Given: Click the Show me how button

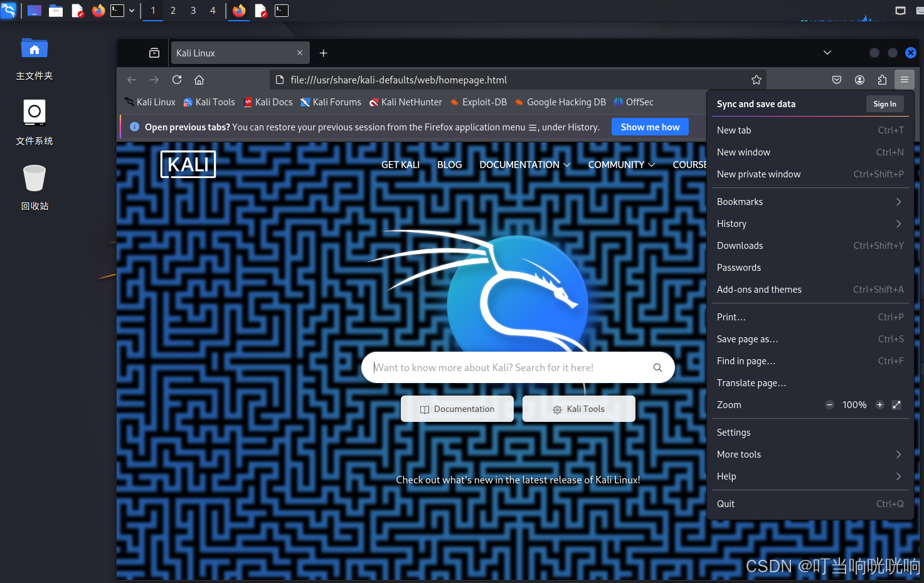Looking at the screenshot, I should (650, 127).
